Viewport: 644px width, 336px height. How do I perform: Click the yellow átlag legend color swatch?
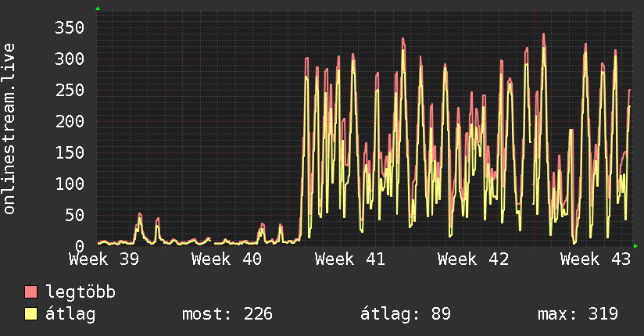click(x=30, y=313)
